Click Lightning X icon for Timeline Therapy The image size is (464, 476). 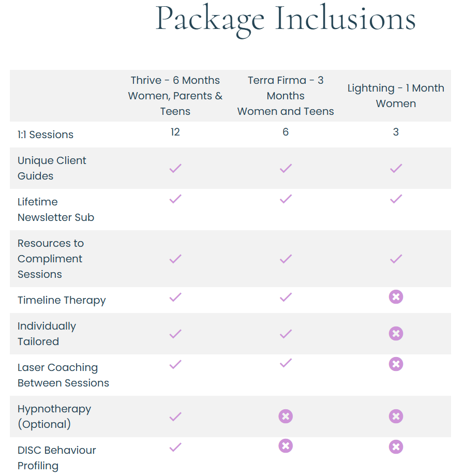pos(396,297)
